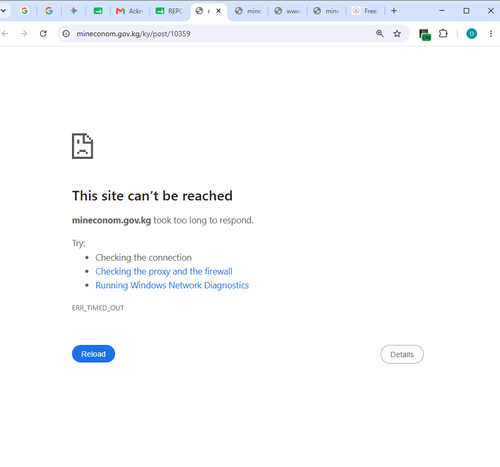Click the 'Checking the connection' text

tap(143, 258)
